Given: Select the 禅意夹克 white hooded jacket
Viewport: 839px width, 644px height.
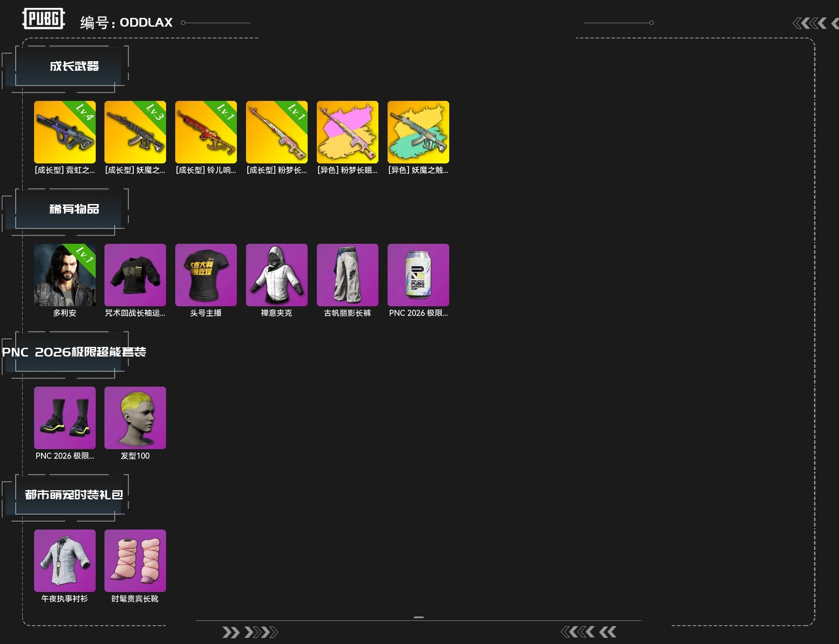Looking at the screenshot, I should (x=277, y=275).
